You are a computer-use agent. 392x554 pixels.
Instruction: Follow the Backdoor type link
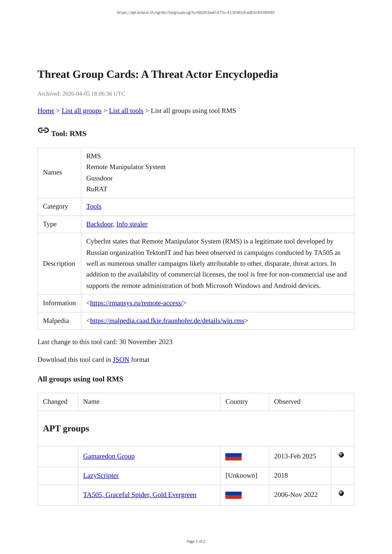point(99,224)
